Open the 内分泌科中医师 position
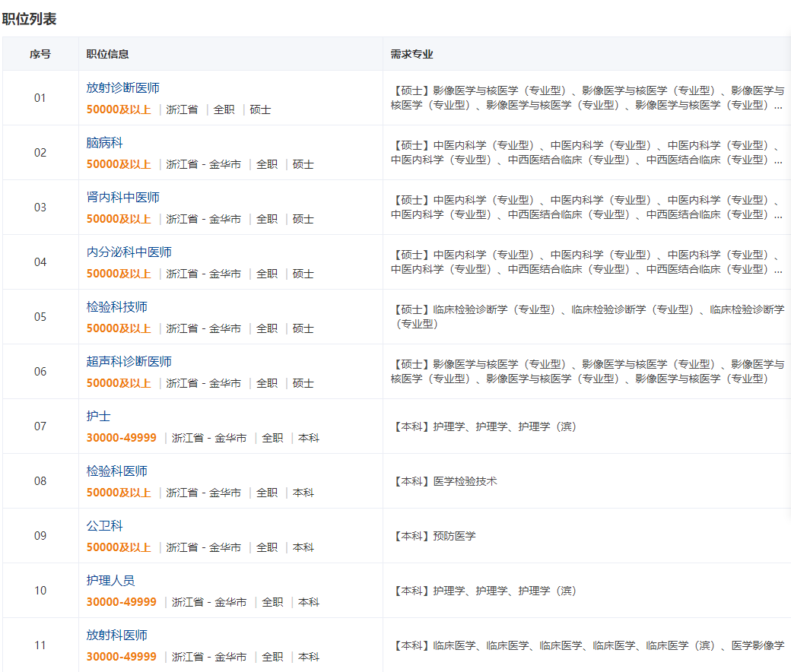Viewport: 791px width, 672px height. [x=129, y=252]
